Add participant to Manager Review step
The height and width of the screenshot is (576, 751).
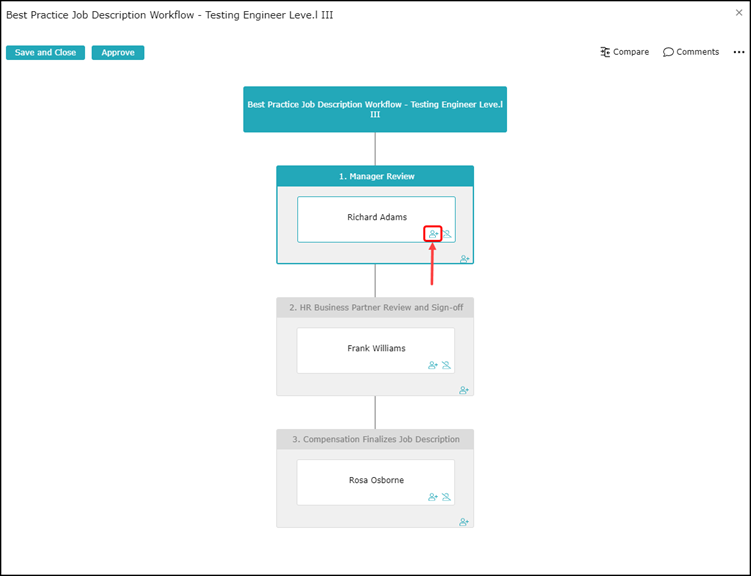465,259
